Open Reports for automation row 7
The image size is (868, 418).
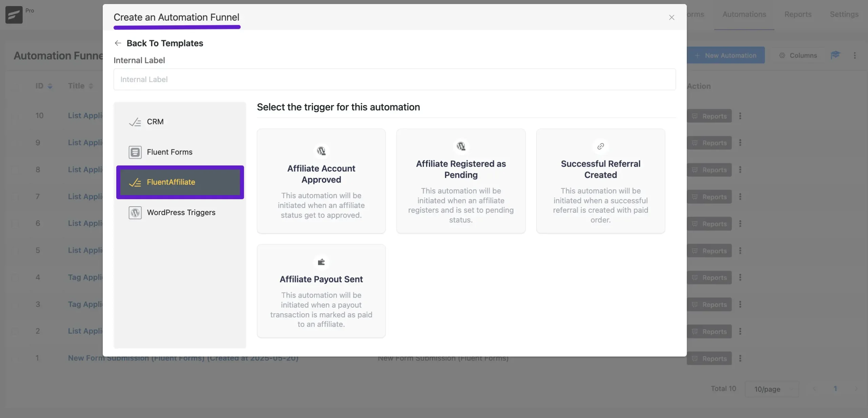coord(709,197)
